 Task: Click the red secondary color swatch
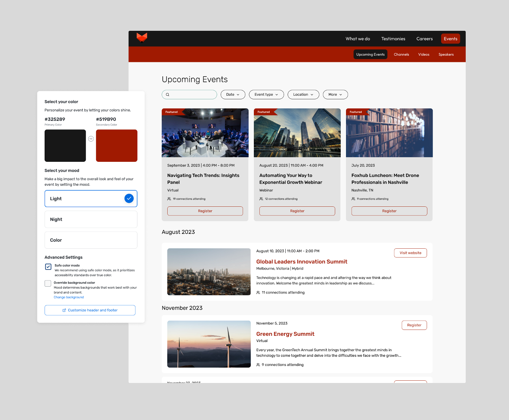(x=117, y=146)
